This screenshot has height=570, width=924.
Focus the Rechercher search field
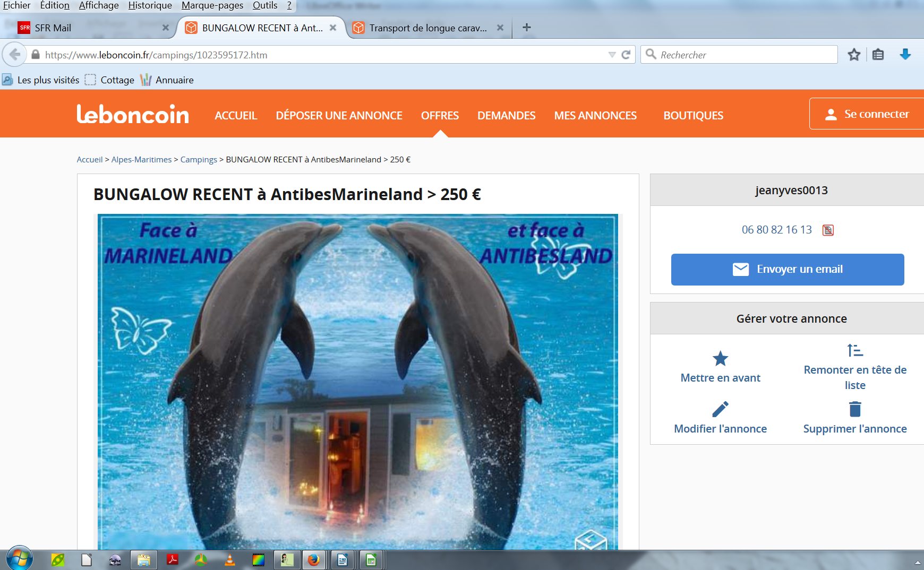click(739, 55)
